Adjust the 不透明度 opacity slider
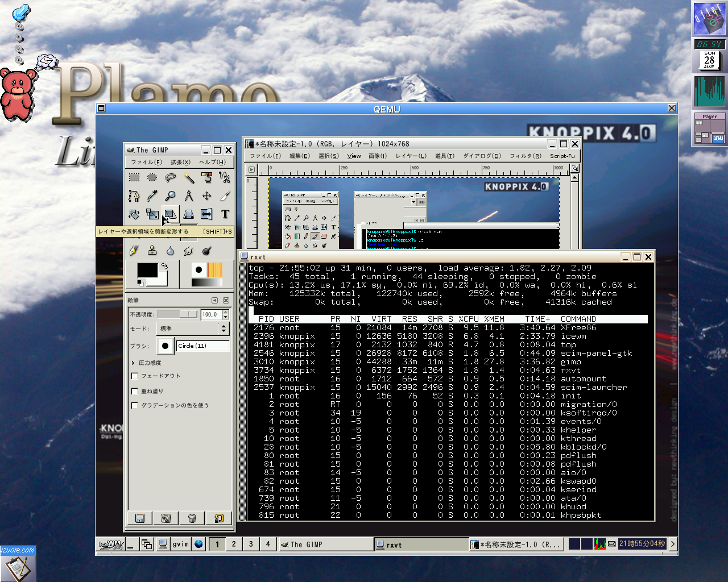The image size is (728, 582). coord(177,314)
